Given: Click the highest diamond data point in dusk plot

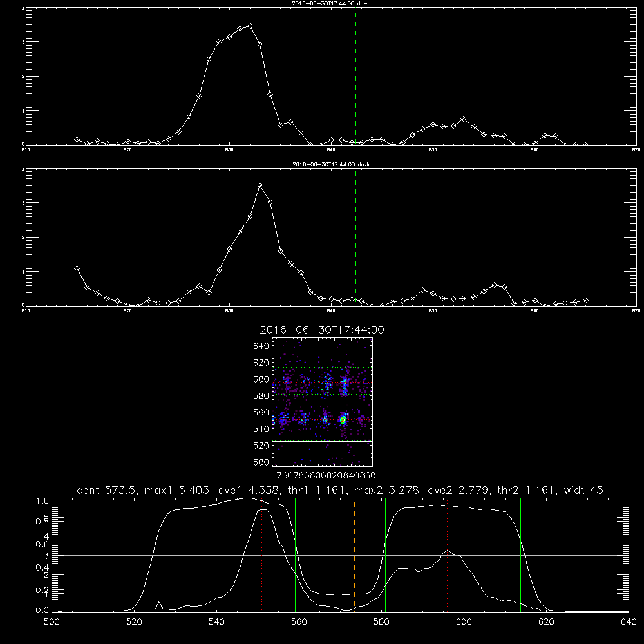Looking at the screenshot, I should point(260,185).
